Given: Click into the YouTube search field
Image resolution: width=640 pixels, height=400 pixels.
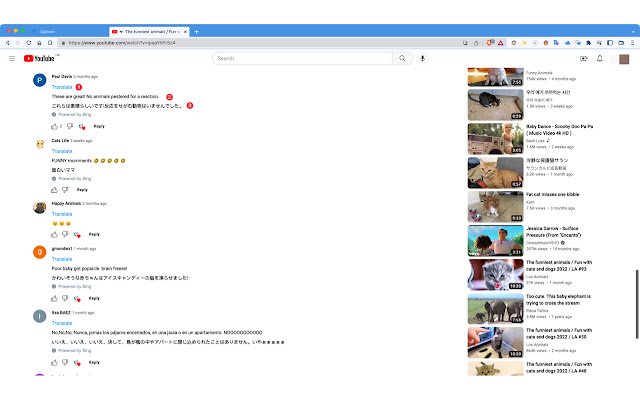Looking at the screenshot, I should (302, 58).
